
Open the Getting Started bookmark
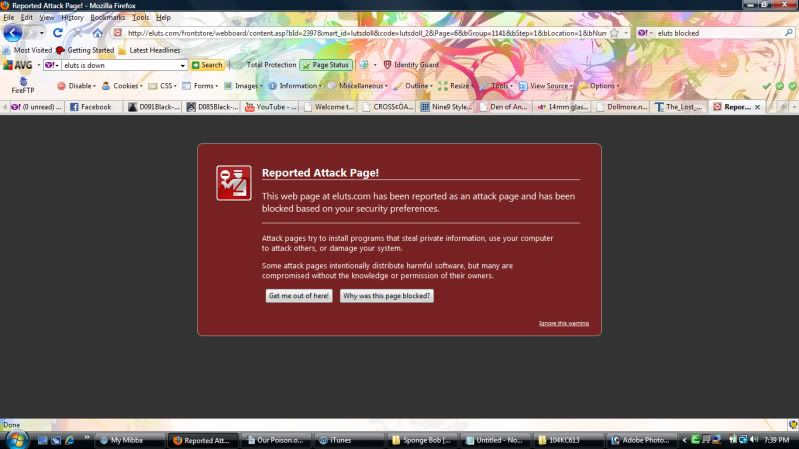[85, 50]
